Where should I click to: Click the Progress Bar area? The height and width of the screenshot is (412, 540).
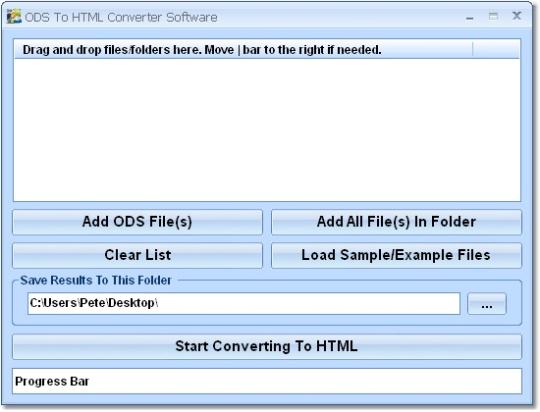267,381
